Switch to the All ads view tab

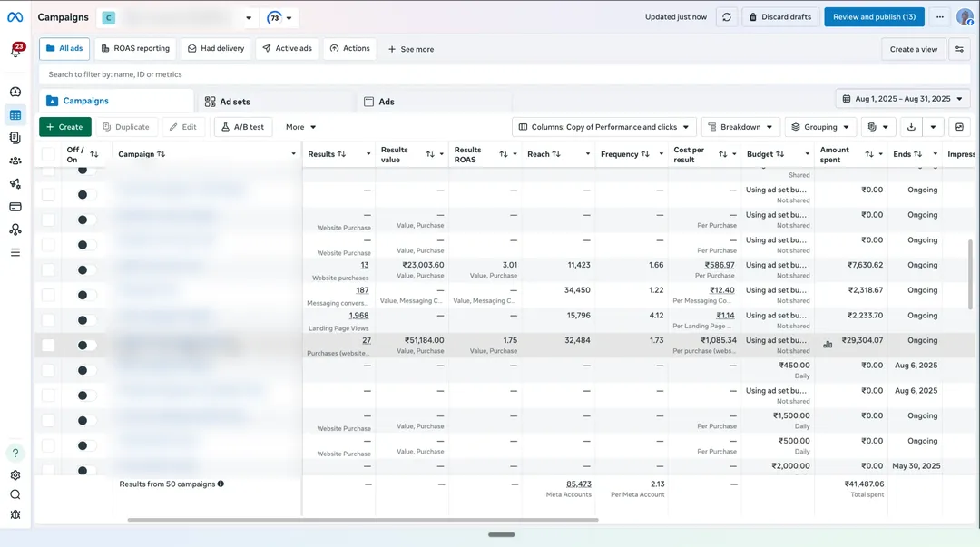coord(64,48)
